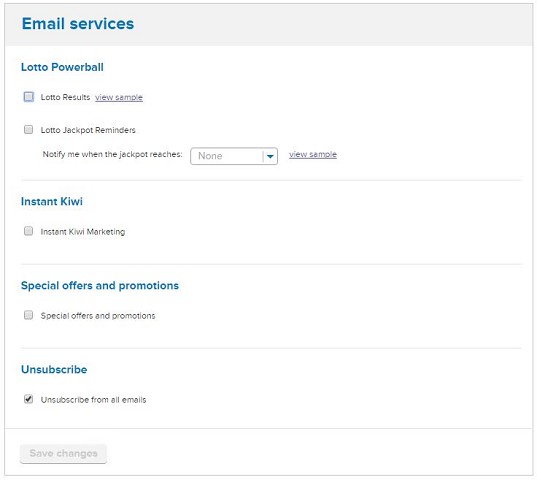The height and width of the screenshot is (480, 537).
Task: Uncheck Unsubscribe from all emails checkbox
Action: (x=29, y=399)
